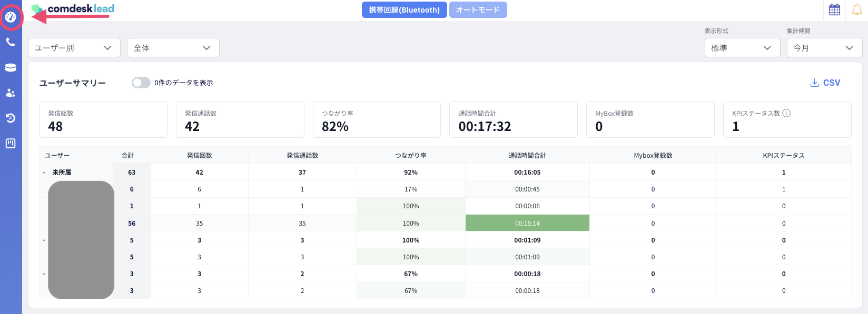Click the total value 56 cell
The height and width of the screenshot is (314, 868).
click(x=132, y=223)
